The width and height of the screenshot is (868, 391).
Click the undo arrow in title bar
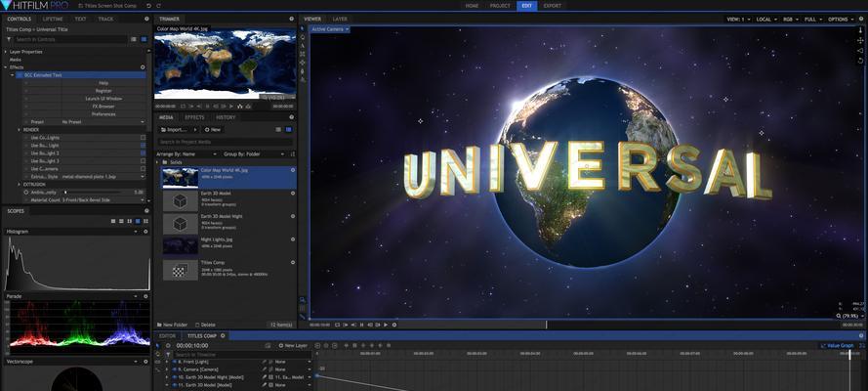click(148, 6)
